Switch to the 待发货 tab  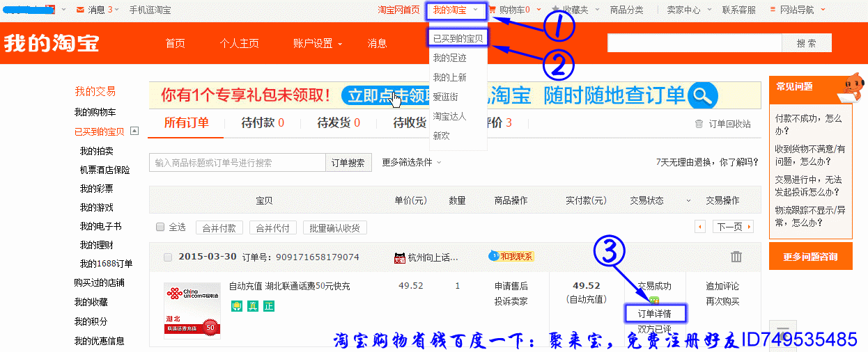(x=339, y=123)
